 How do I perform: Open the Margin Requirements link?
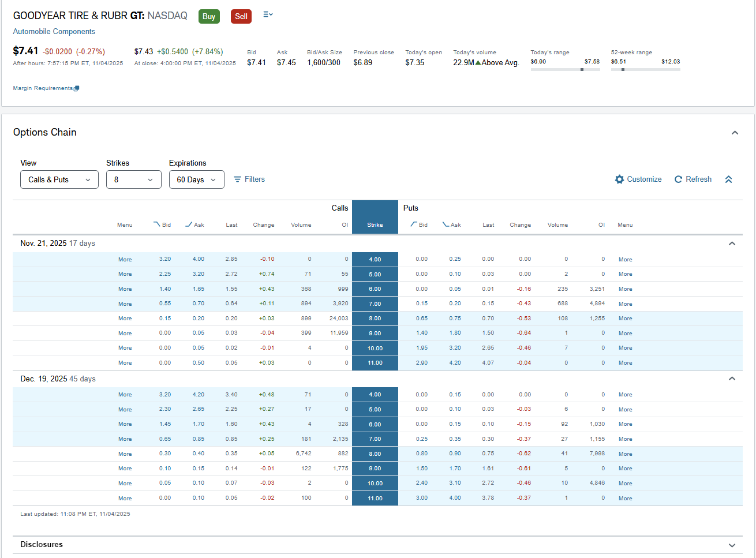pos(43,88)
